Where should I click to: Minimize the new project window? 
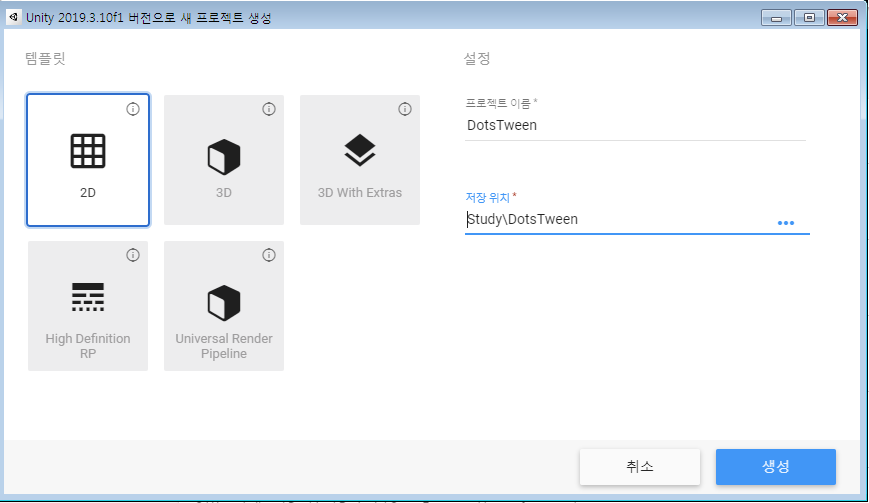click(776, 18)
